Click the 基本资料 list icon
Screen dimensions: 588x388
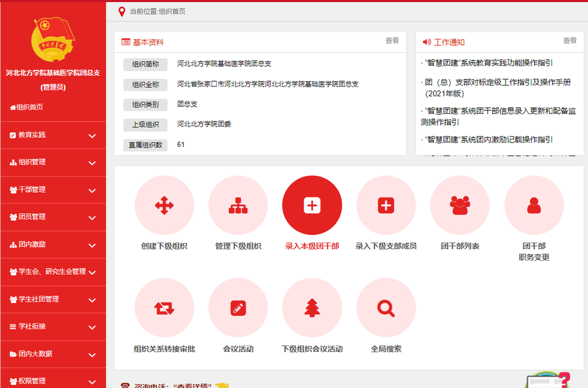point(126,42)
